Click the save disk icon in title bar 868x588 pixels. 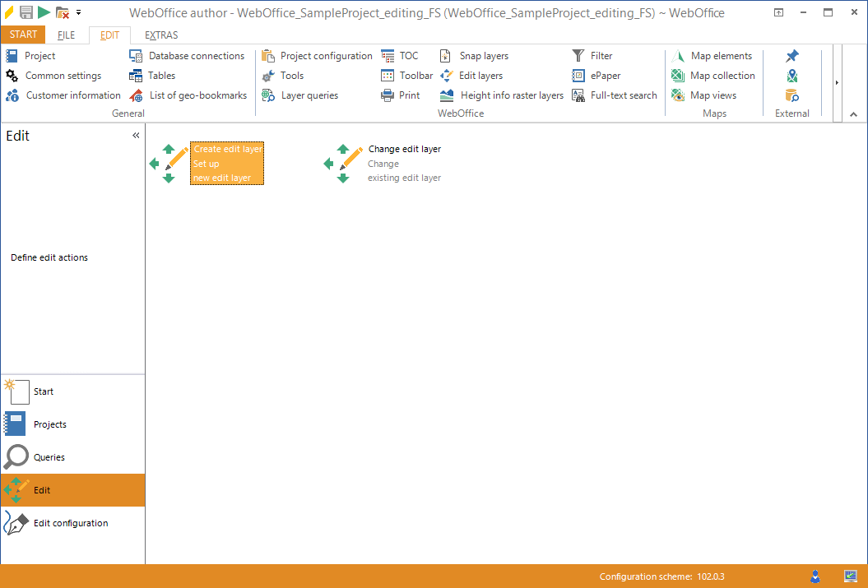(26, 12)
